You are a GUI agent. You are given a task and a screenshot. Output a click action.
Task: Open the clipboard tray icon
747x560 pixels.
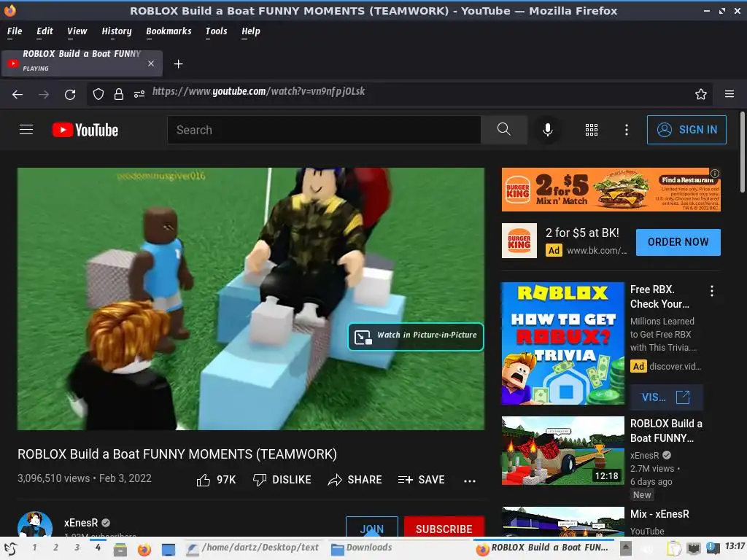[x=673, y=549]
